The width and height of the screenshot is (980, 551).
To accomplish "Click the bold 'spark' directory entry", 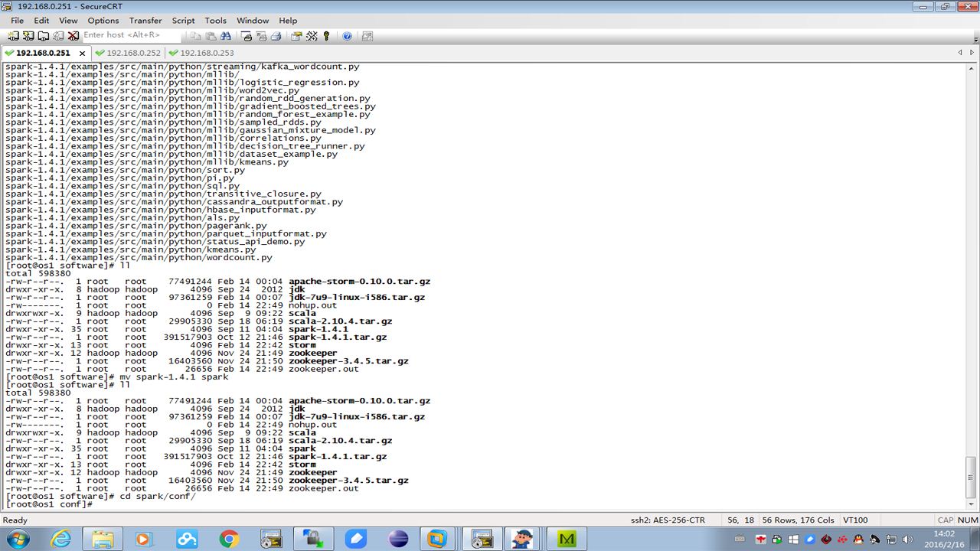I will [302, 448].
